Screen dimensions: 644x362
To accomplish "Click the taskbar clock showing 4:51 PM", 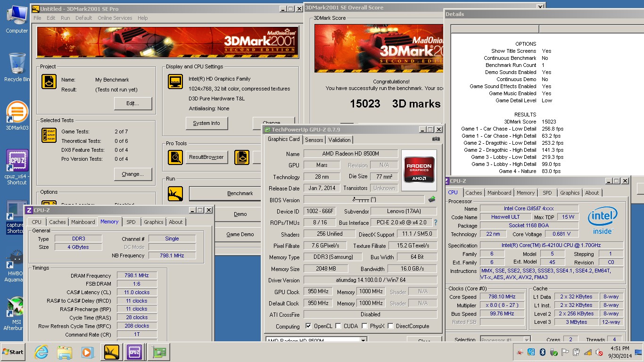I will [x=619, y=352].
